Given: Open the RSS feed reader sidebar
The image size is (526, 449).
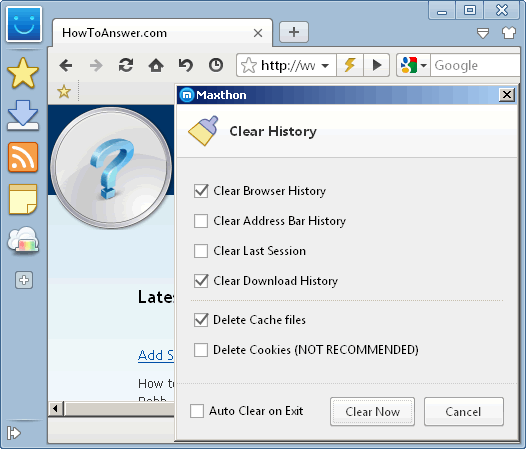Looking at the screenshot, I should coord(23,157).
